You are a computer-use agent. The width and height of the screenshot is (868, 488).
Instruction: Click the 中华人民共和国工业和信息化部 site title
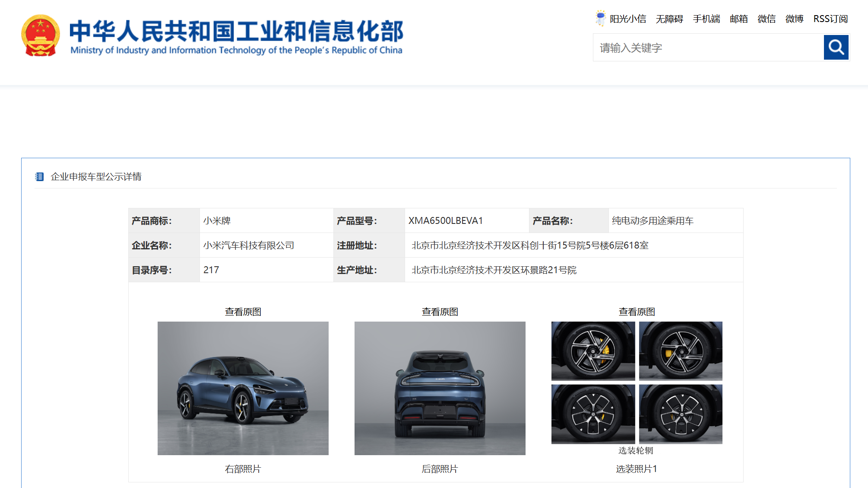click(x=236, y=31)
